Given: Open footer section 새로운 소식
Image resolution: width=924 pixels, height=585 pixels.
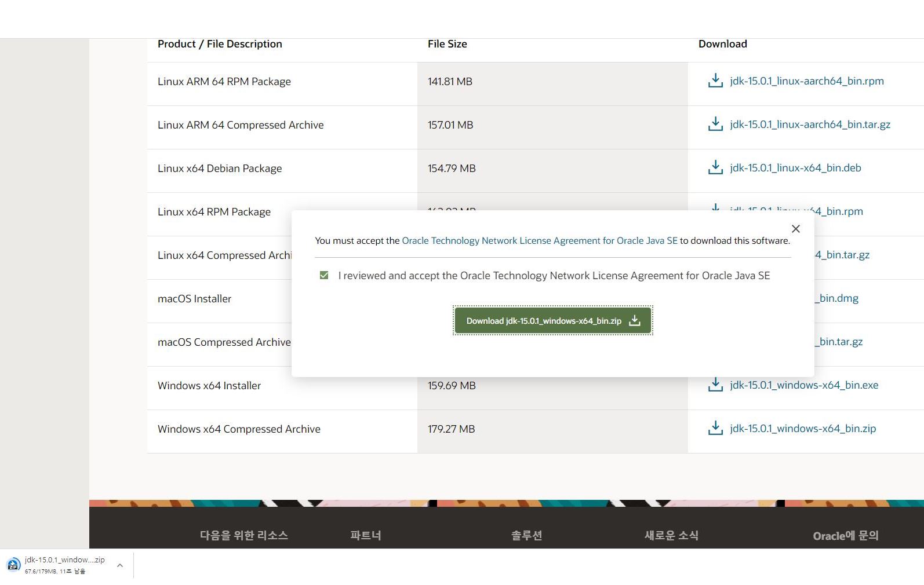Looking at the screenshot, I should click(671, 535).
